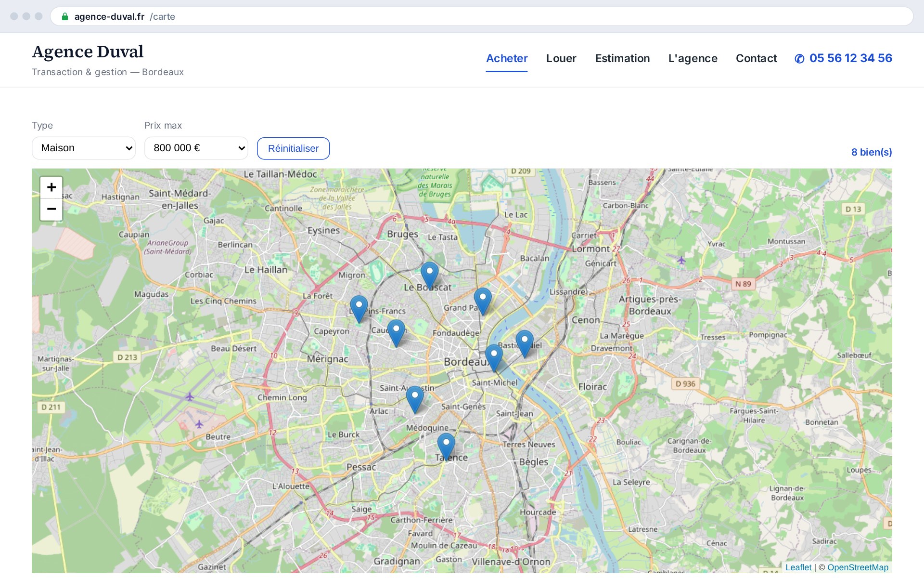Image resolution: width=924 pixels, height=578 pixels.
Task: Zoom out the map with minus button
Action: (51, 209)
